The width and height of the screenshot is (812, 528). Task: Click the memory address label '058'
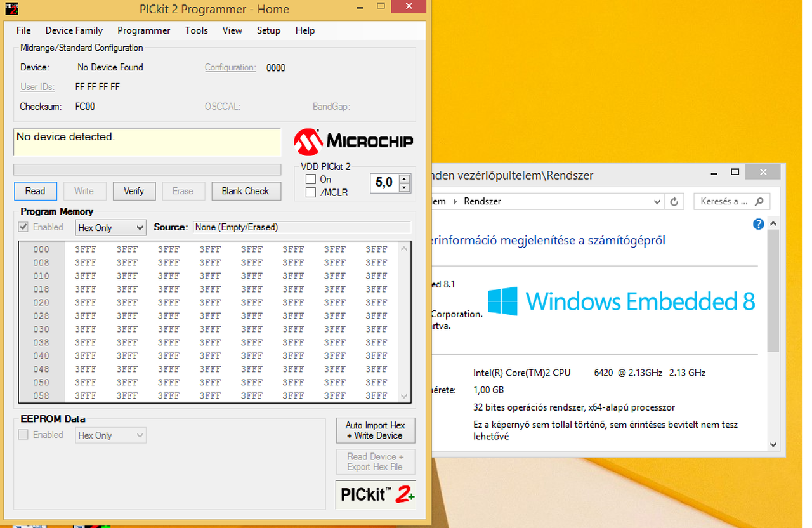click(x=41, y=396)
